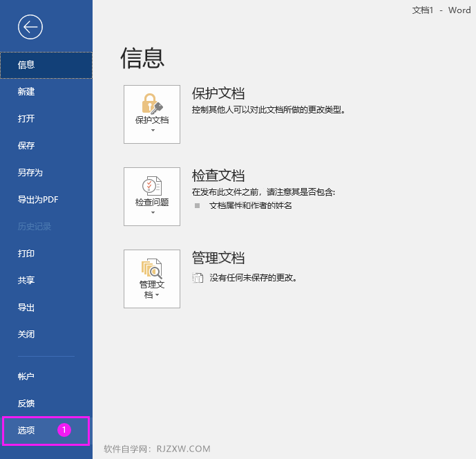Click the back arrow circle icon
Screen dimensions: 476x459
pyautogui.click(x=30, y=27)
